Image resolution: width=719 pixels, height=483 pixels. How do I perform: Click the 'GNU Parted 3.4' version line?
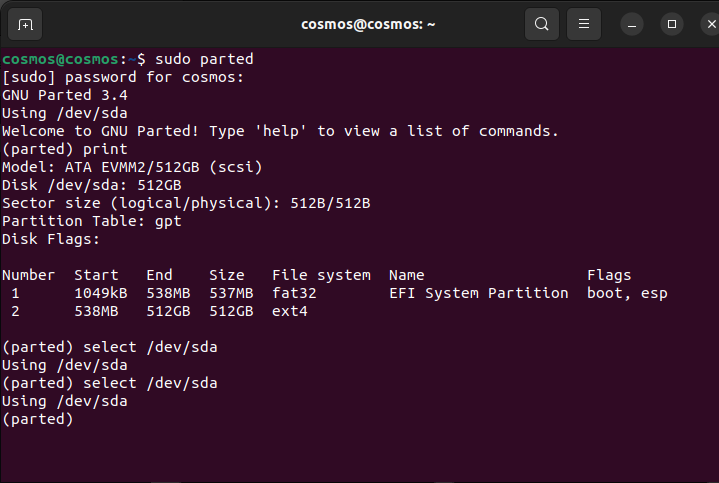click(x=65, y=95)
